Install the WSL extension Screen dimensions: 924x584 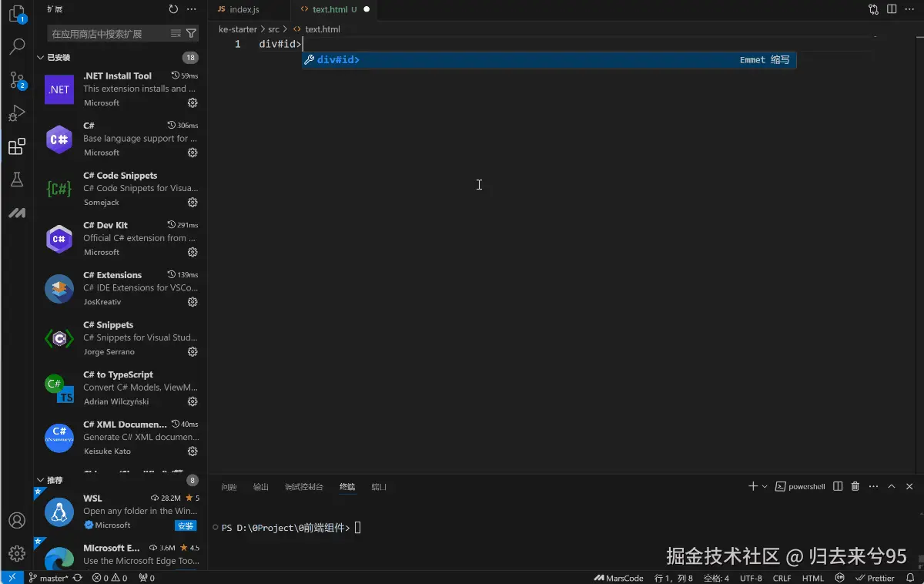pyautogui.click(x=186, y=525)
